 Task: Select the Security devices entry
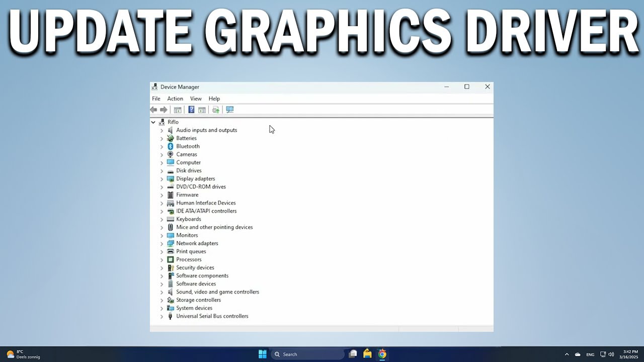[x=195, y=267]
